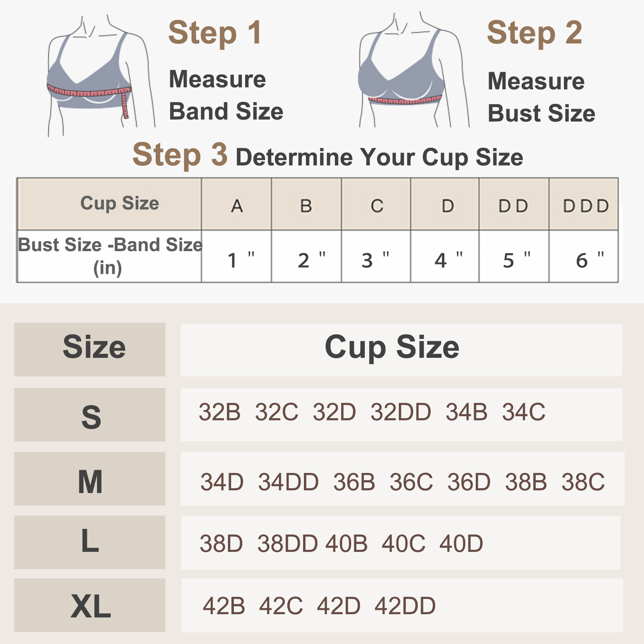Screen dimensions: 644x644
Task: Select the DD cup size header cell
Action: (x=514, y=204)
